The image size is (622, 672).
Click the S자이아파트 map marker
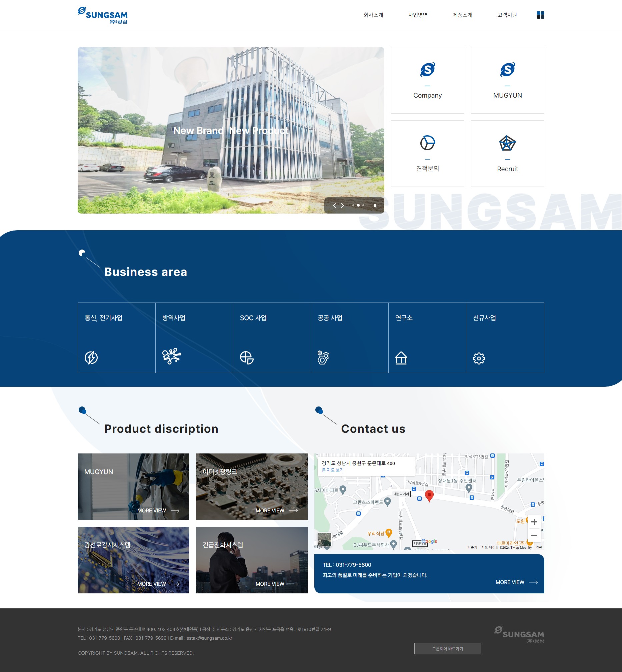(343, 490)
